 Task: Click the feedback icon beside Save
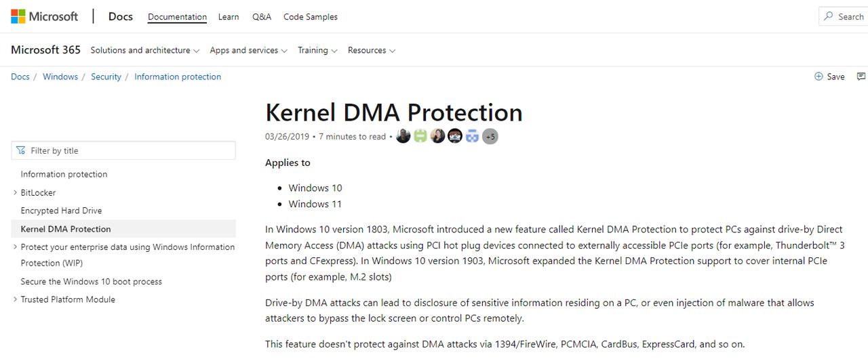point(861,77)
